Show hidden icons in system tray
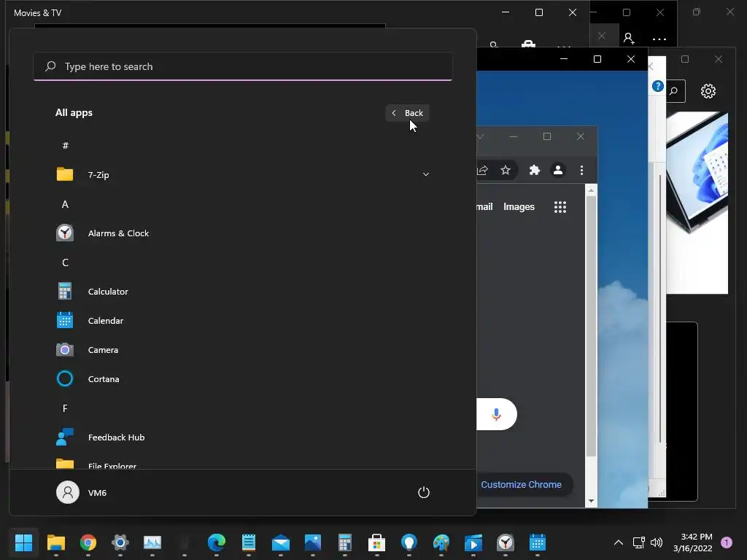This screenshot has width=747, height=560. point(619,542)
